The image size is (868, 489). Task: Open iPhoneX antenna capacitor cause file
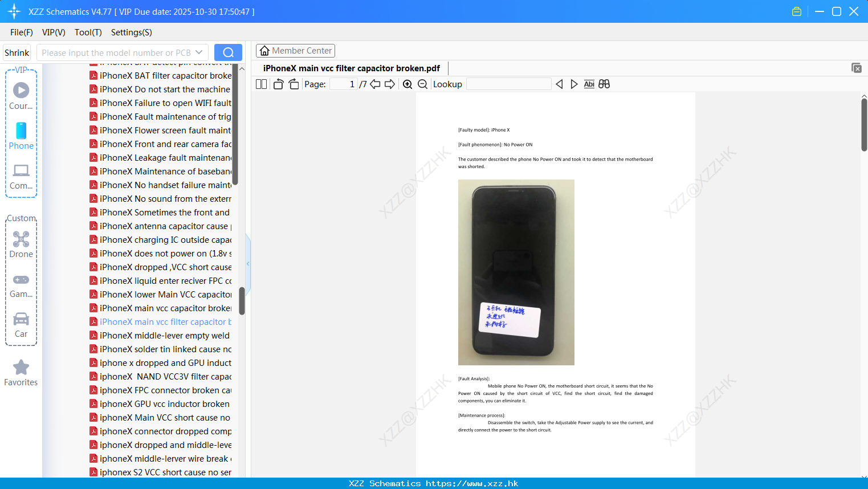pos(161,226)
